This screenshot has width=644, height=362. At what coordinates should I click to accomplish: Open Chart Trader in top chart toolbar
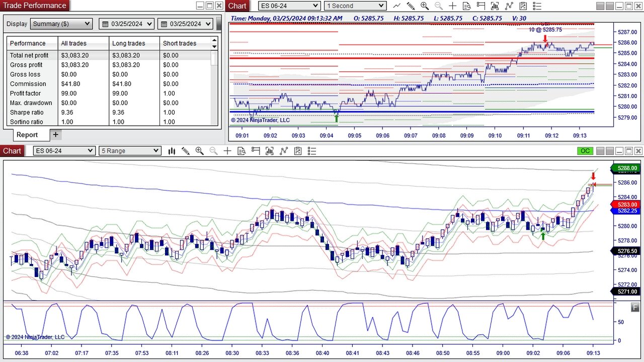coord(481,6)
